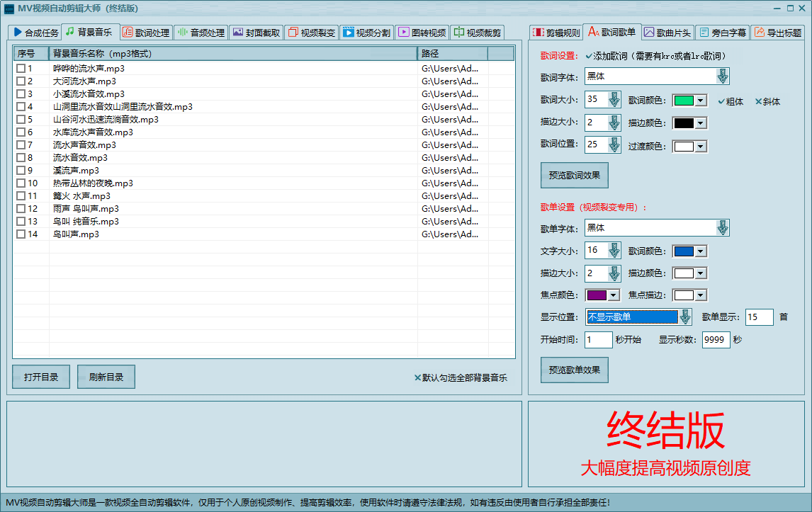The width and height of the screenshot is (812, 512).
Task: Click the film icon on 剪辑规则 tab
Action: (x=538, y=33)
